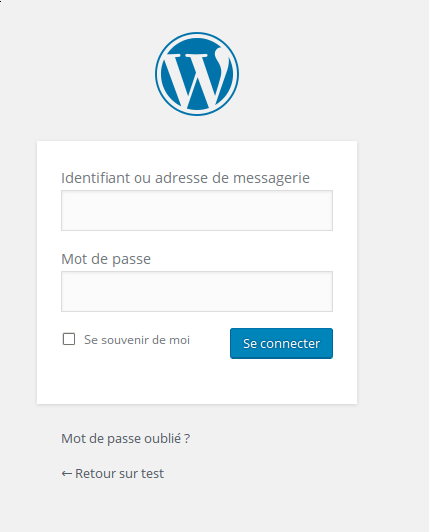Screen dimensions: 429x532
Task: Click the WordPress logo
Action: coord(197,74)
